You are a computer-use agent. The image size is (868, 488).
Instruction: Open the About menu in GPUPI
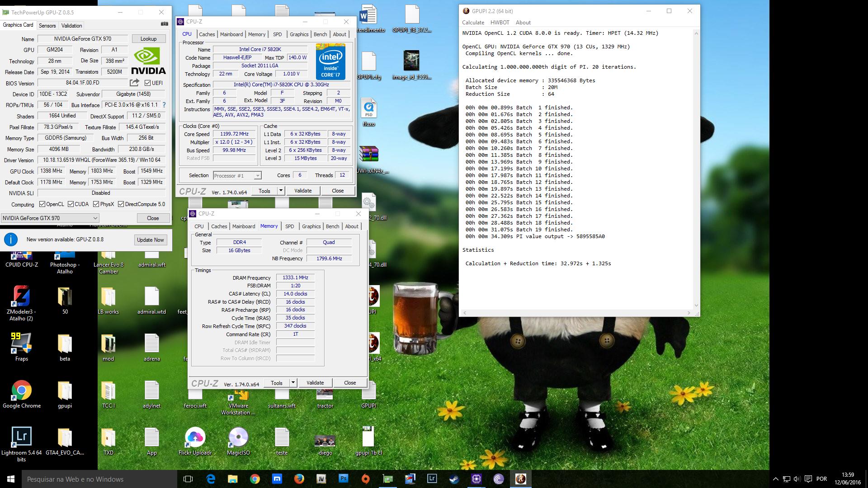[523, 23]
